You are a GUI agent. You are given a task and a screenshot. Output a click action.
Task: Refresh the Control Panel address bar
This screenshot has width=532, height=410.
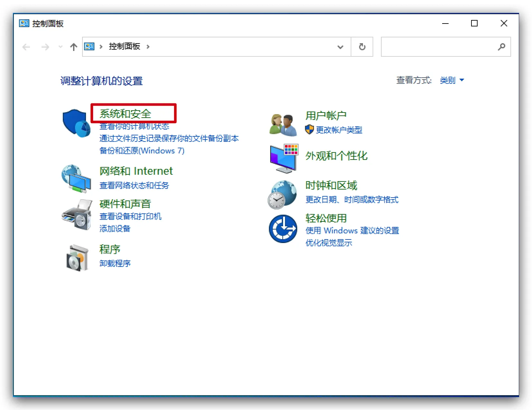[362, 47]
